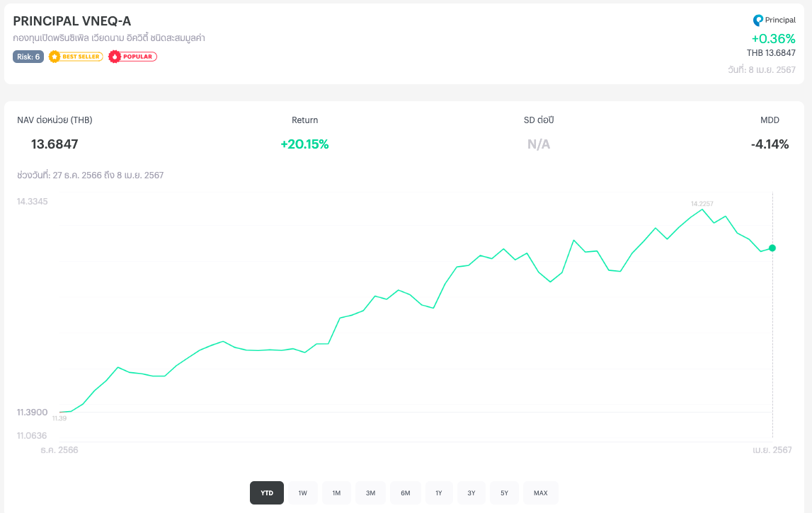
Task: Click the วันที่: 8 เม.ย. 2567 date text
Action: (762, 69)
